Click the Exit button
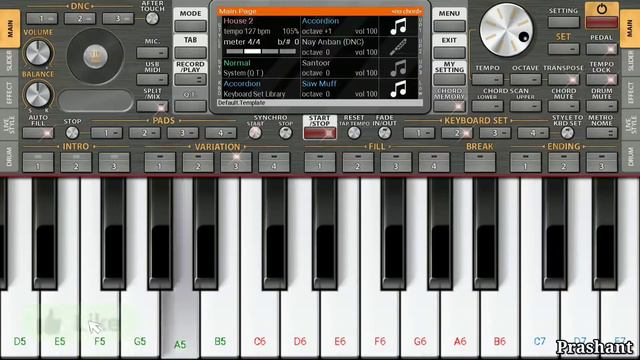This screenshot has width=640, height=360. (449, 52)
